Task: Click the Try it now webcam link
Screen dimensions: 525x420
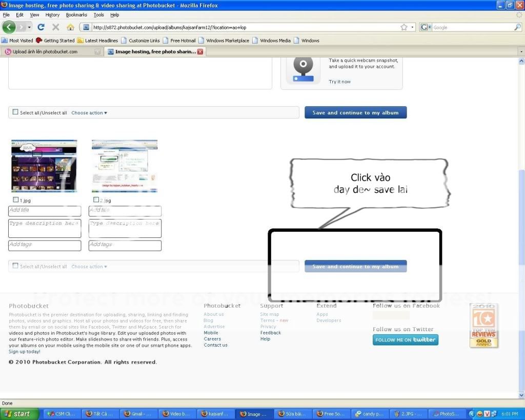Action: click(x=339, y=82)
